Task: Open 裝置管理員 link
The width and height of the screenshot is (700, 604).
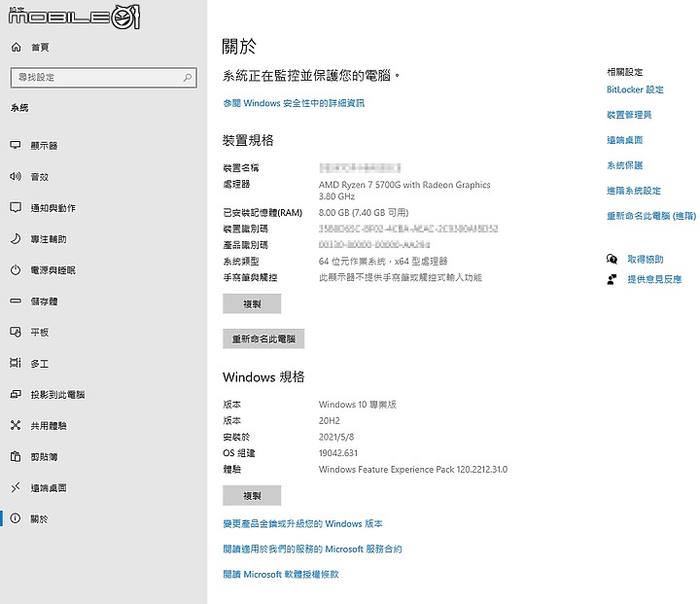Action: 629,115
